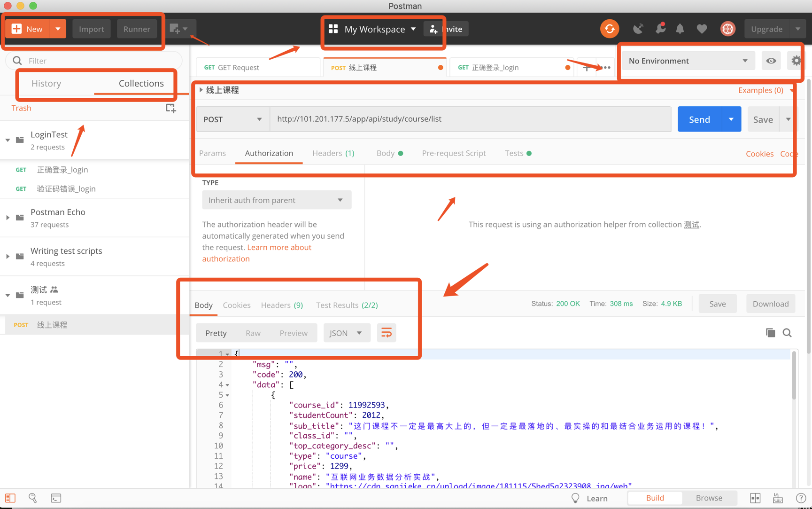812x509 pixels.
Task: Open the Trash link
Action: click(x=21, y=108)
